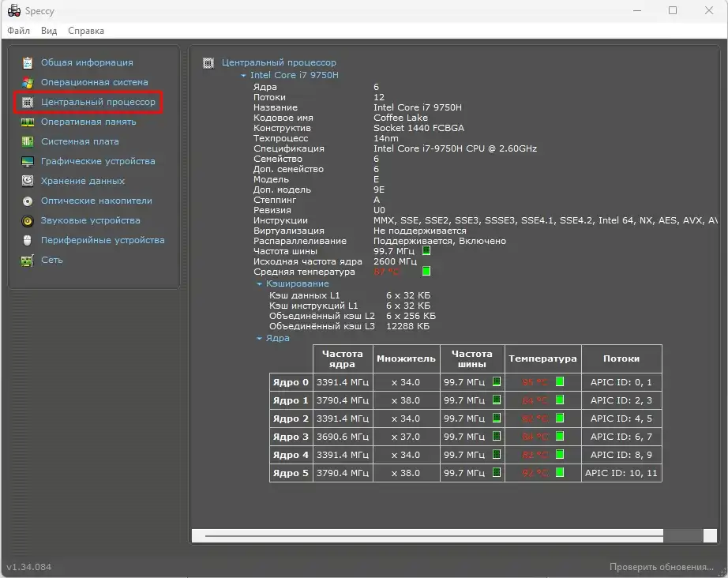728x578 pixels.
Task: Click the temperature graph icon in Ядро 5 row
Action: click(560, 472)
